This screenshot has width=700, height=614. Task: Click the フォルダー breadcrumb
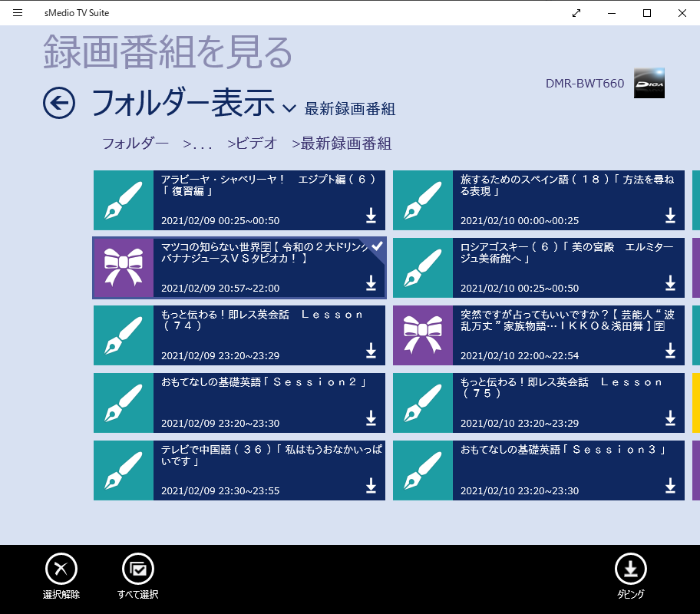[x=135, y=144]
